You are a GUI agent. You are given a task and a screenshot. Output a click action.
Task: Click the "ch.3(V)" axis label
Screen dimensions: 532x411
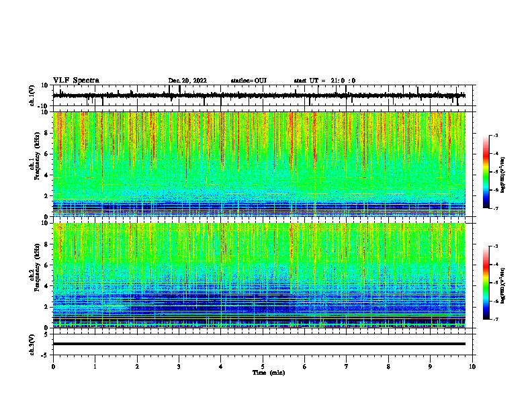point(32,345)
